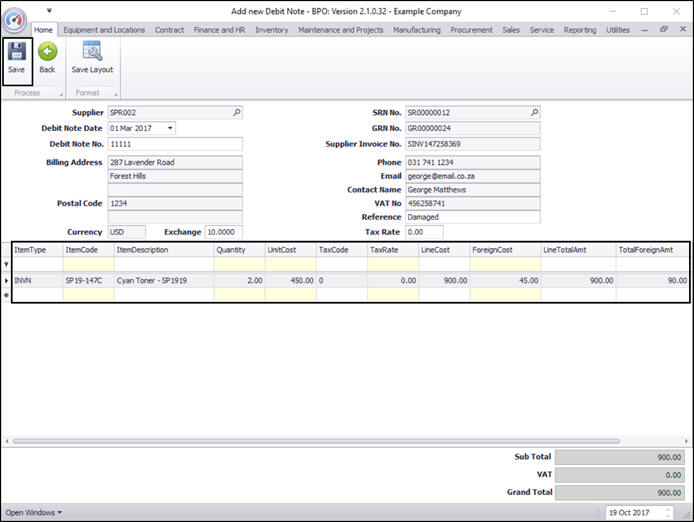Click the unit cost cell 450.00

[291, 281]
